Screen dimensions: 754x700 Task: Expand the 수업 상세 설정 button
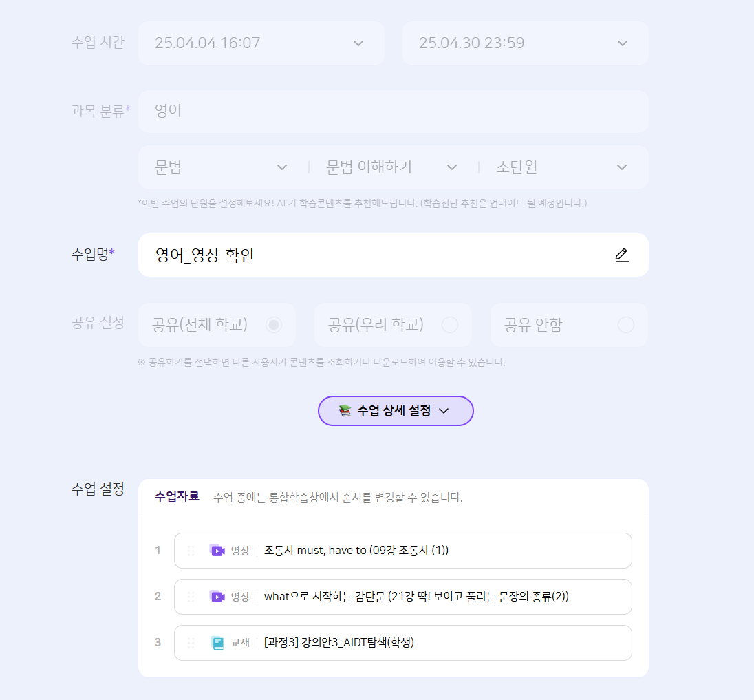pos(396,411)
